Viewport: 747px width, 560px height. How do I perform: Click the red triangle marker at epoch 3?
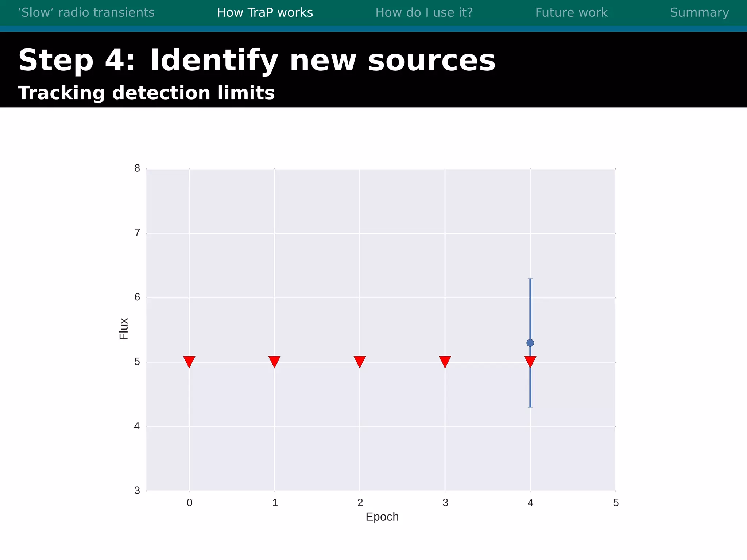pos(445,362)
